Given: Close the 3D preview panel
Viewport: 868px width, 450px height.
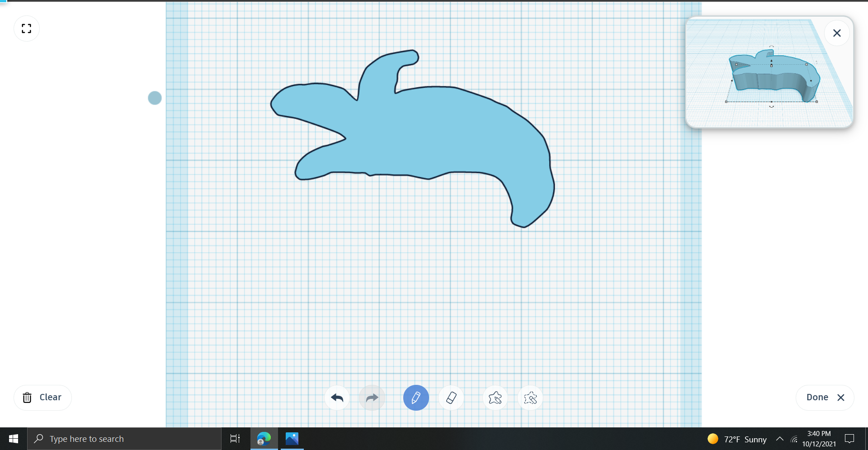Looking at the screenshot, I should 836,33.
